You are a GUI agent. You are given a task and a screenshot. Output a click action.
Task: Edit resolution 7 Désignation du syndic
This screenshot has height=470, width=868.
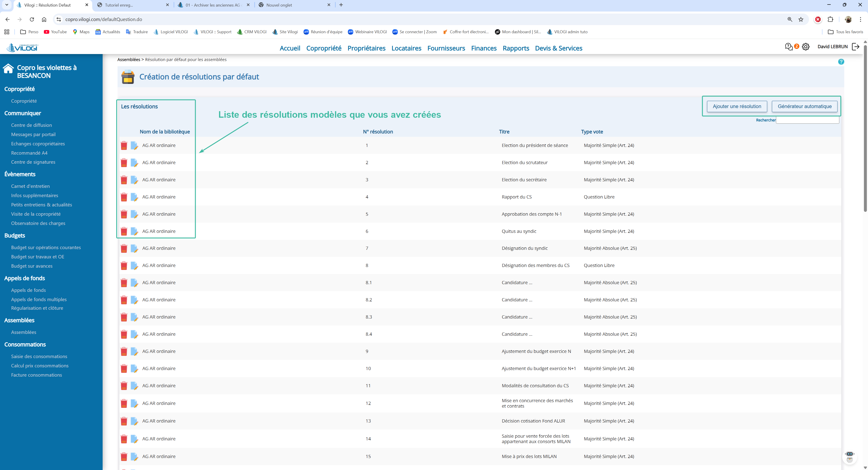point(134,248)
